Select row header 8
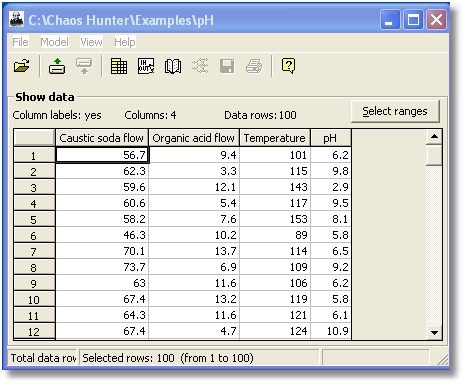This screenshot has height=384, width=464. (x=34, y=267)
